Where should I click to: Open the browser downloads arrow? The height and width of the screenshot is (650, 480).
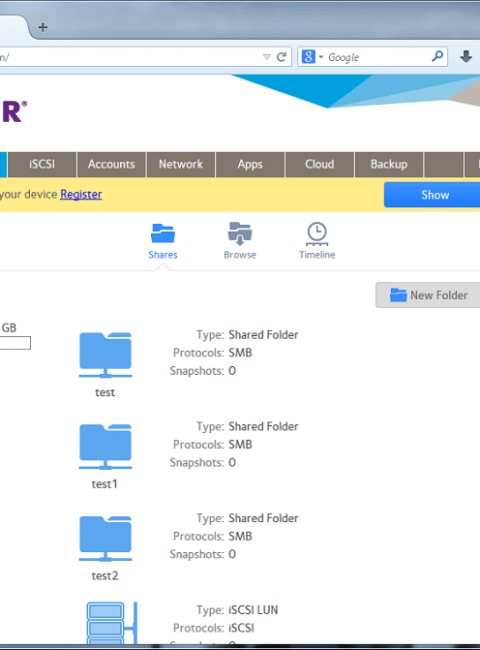(466, 56)
